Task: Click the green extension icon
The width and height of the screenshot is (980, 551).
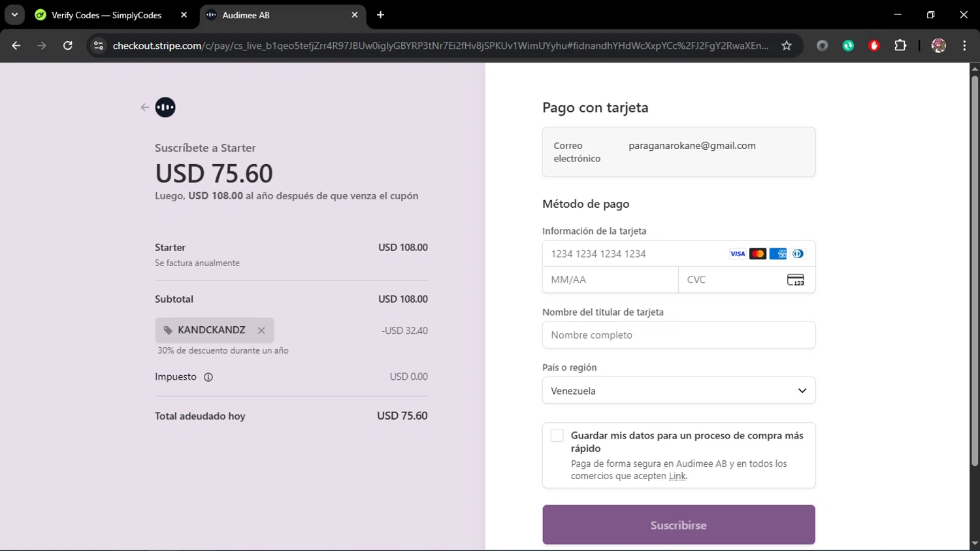Action: [848, 45]
